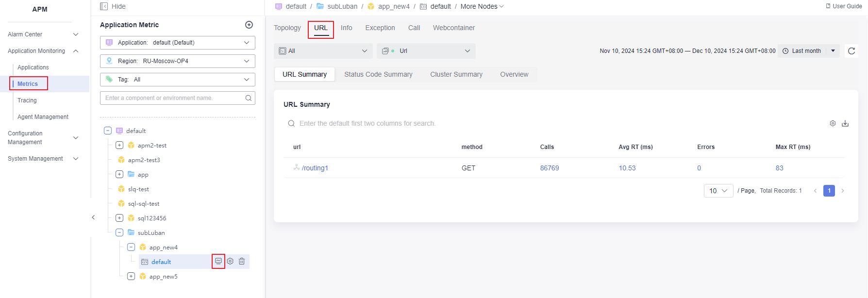This screenshot has width=868, height=298.
Task: Select the sql-sql-test tree item
Action: pos(144,203)
